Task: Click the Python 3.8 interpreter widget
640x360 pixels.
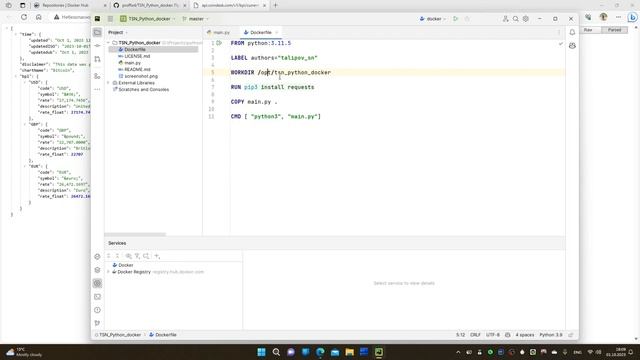Action: [551, 335]
